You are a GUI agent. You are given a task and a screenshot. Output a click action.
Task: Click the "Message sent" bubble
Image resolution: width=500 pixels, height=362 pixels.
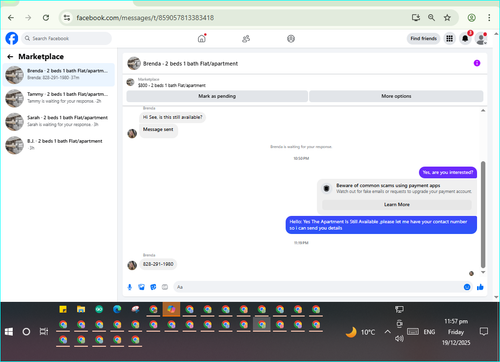pos(158,130)
